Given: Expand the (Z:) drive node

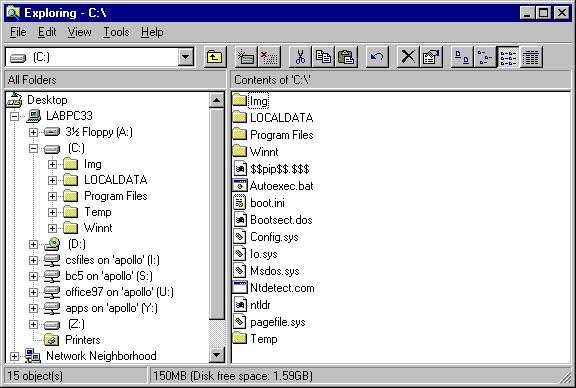Looking at the screenshot, I should [x=33, y=324].
